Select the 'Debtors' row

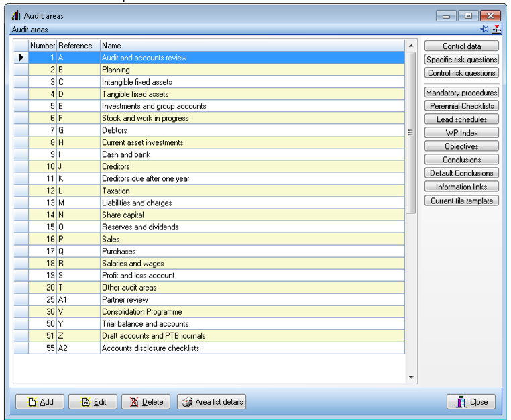coord(209,130)
